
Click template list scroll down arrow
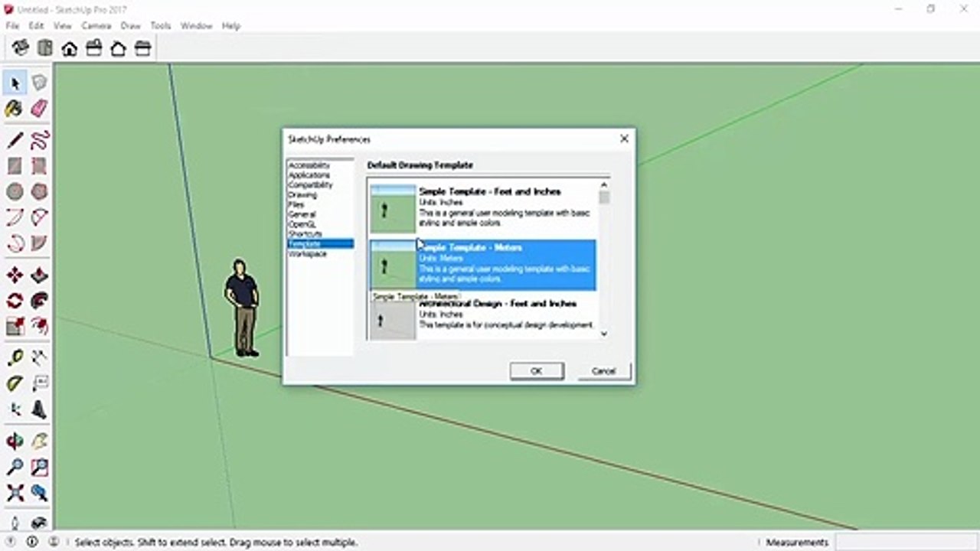point(604,334)
